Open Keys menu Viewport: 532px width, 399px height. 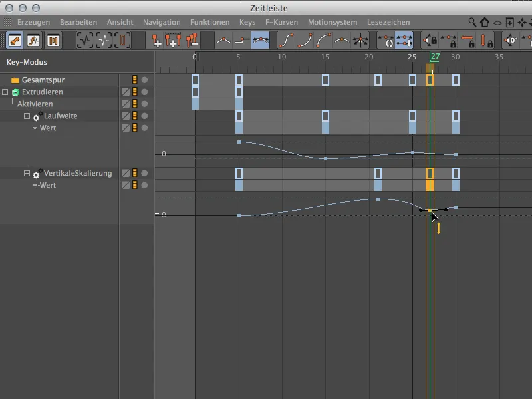click(247, 23)
